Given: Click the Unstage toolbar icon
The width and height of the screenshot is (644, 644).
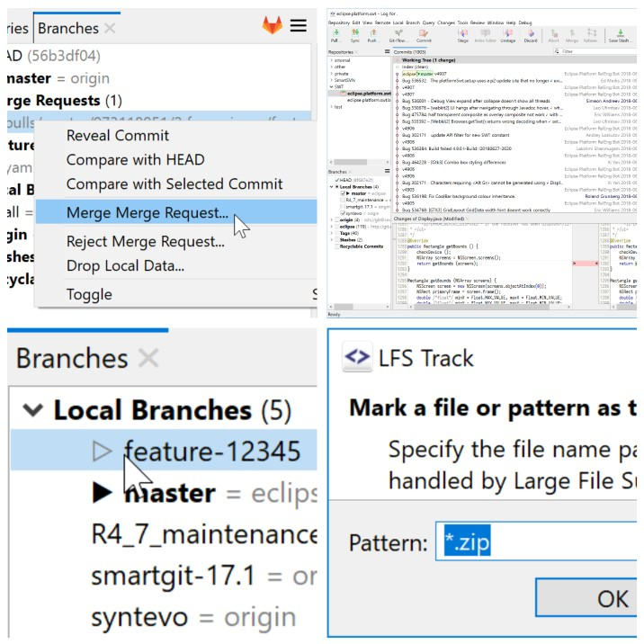Looking at the screenshot, I should (x=508, y=33).
